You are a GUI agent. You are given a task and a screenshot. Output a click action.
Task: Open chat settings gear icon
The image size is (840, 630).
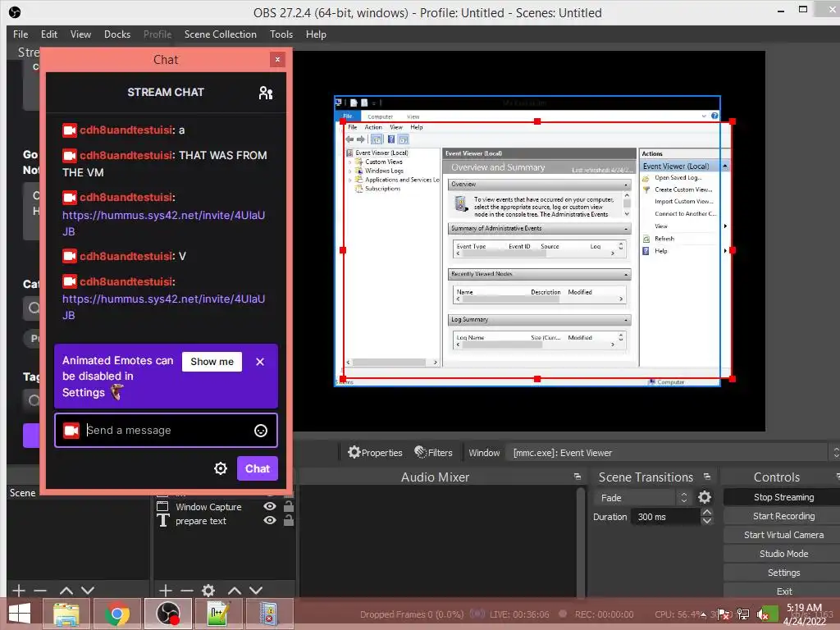(x=220, y=468)
